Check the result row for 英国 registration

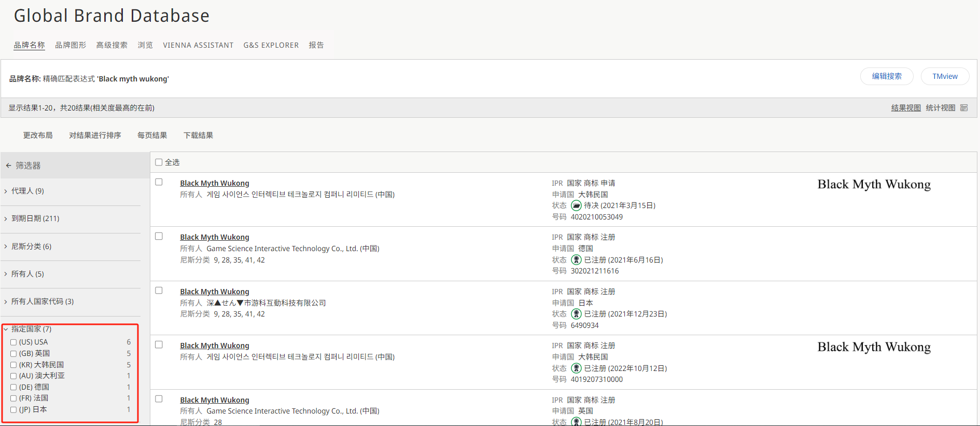[x=159, y=399]
